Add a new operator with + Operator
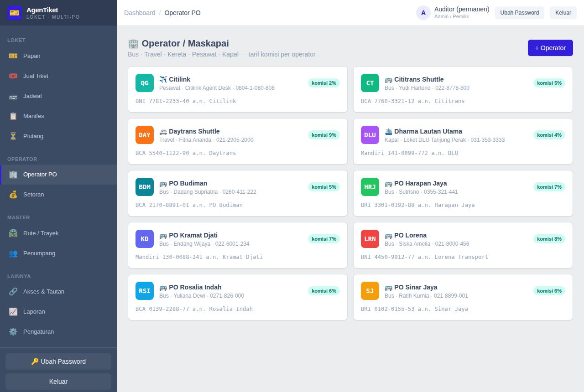 [x=550, y=48]
